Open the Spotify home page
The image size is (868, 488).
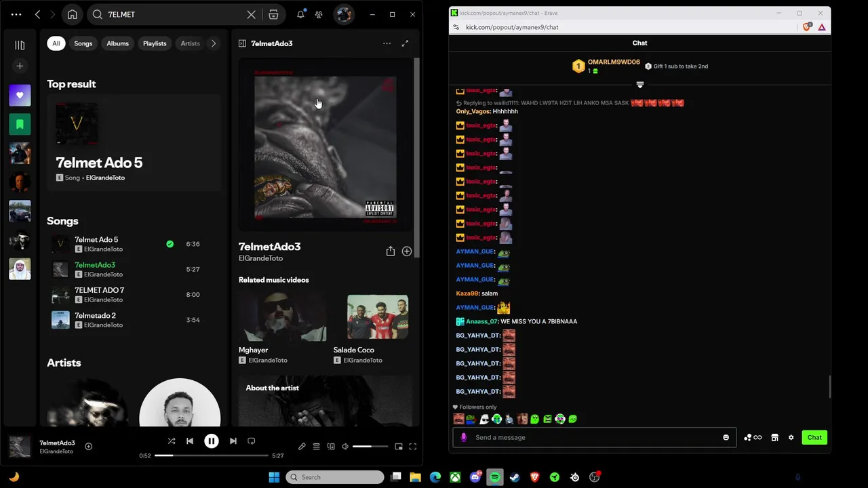tap(73, 14)
